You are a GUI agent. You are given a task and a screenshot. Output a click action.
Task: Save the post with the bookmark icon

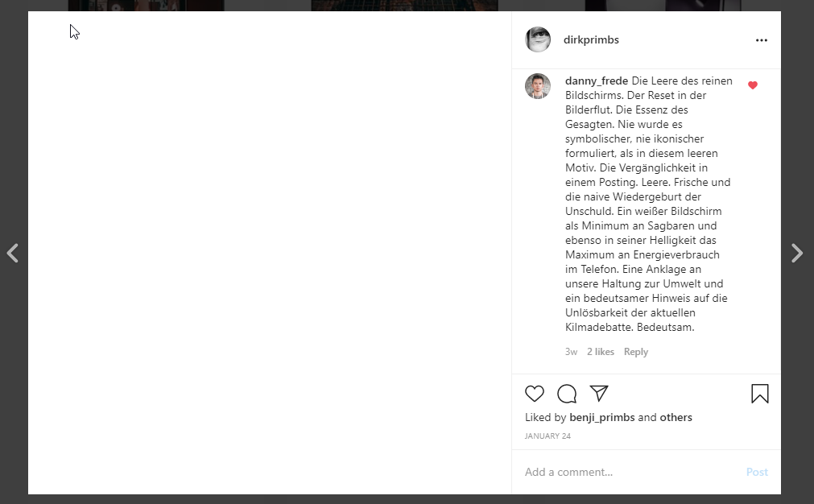[759, 394]
